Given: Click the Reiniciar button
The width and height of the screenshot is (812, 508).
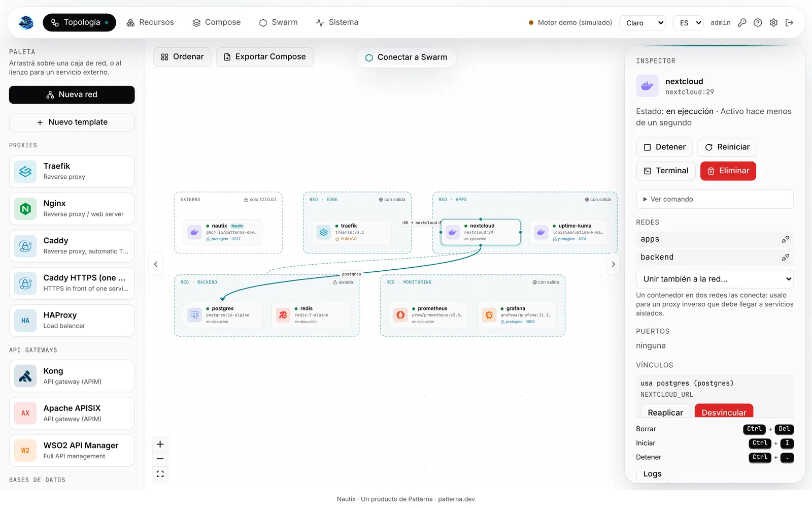Looking at the screenshot, I should [x=727, y=147].
